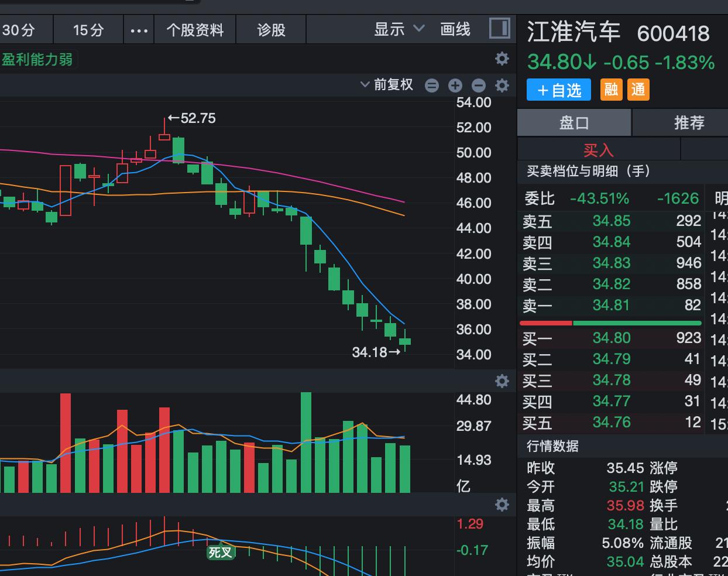Select 卖三 price 34.83
The width and height of the screenshot is (728, 576).
(612, 263)
